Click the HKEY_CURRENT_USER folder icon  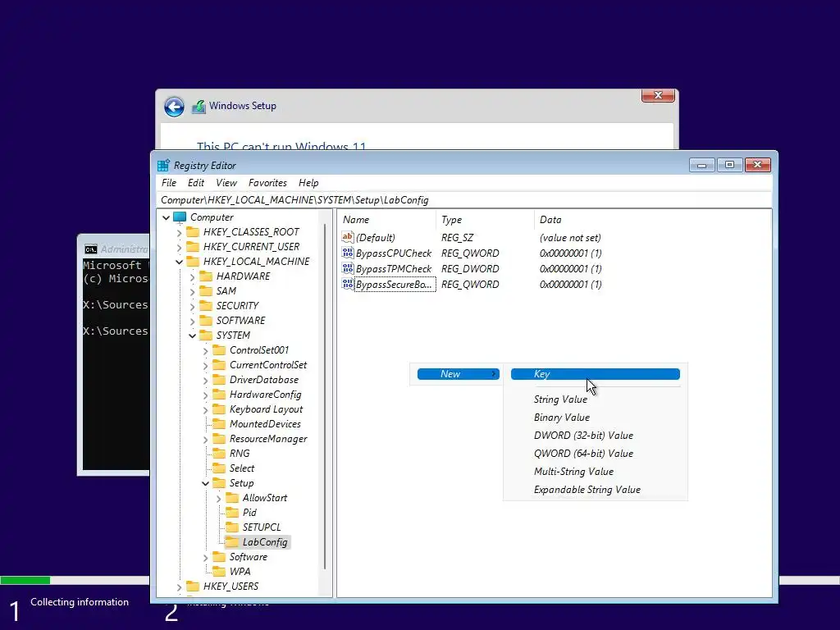192,246
